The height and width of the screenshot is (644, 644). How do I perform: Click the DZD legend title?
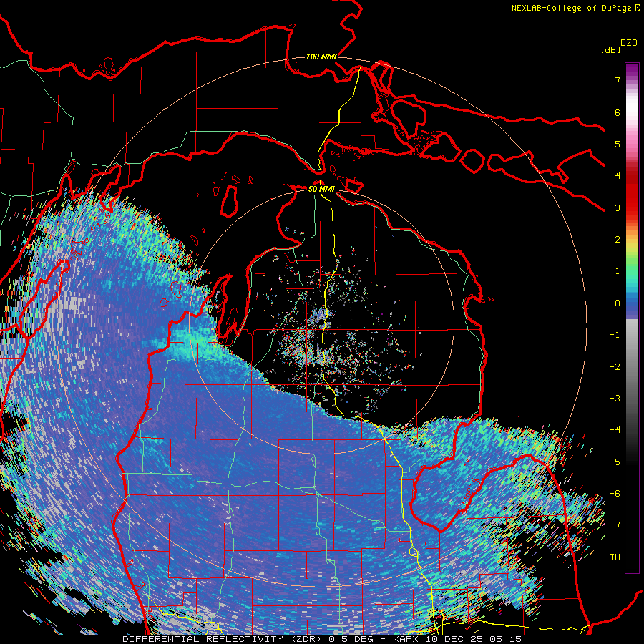pos(629,43)
